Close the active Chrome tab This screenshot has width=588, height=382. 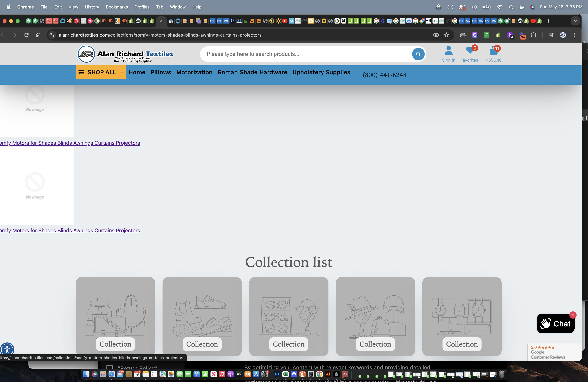161,21
